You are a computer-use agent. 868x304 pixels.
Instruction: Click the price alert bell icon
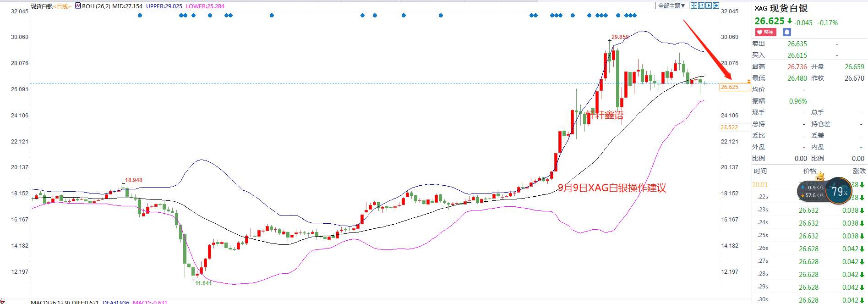click(x=786, y=32)
